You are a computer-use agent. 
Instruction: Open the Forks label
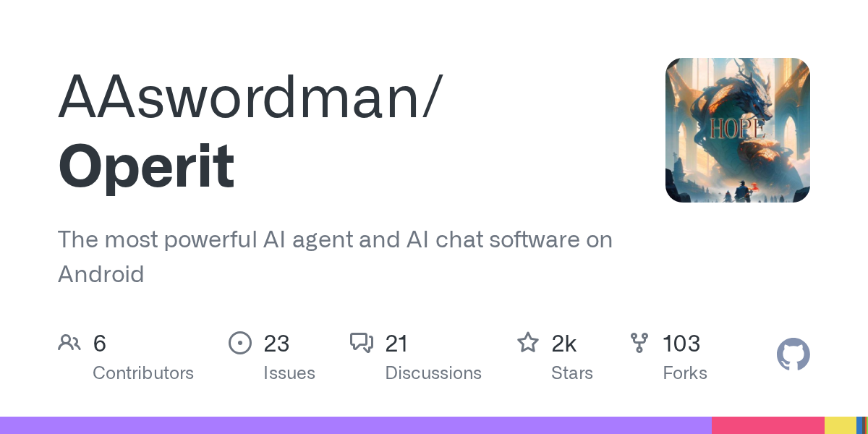click(x=685, y=373)
